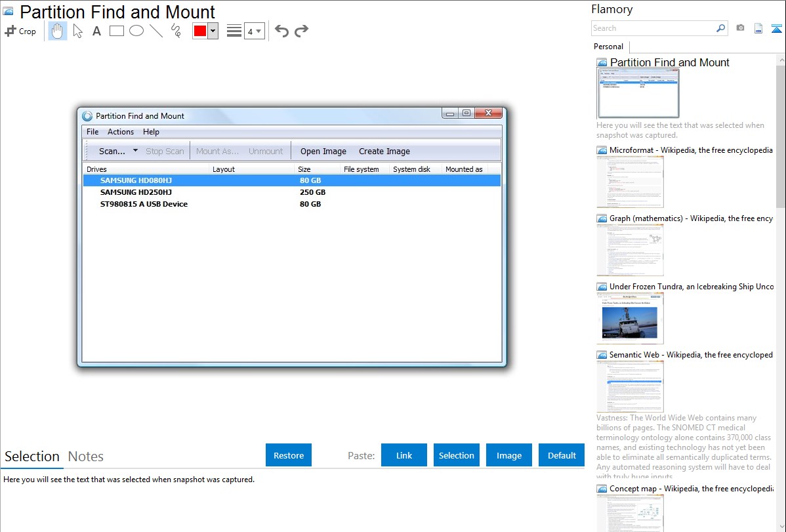Open the Semantic Web snapshot thumbnail
786x532 pixels.
630,386
